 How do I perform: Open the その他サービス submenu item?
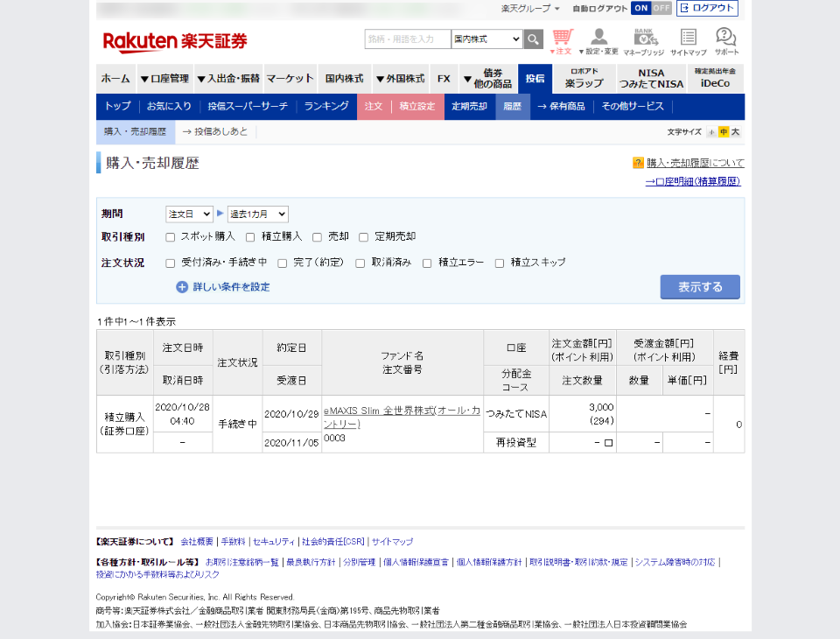coord(633,106)
